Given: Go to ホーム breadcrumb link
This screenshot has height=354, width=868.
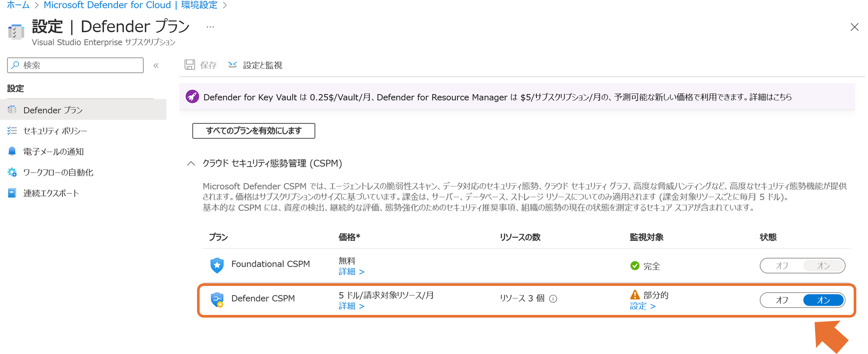Looking at the screenshot, I should point(18,5).
